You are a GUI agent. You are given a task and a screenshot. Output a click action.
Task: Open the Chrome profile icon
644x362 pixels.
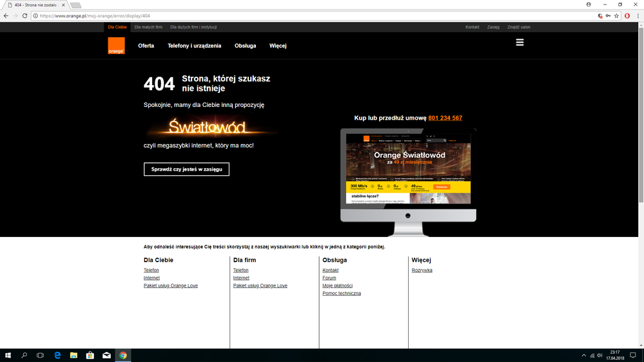click(589, 5)
